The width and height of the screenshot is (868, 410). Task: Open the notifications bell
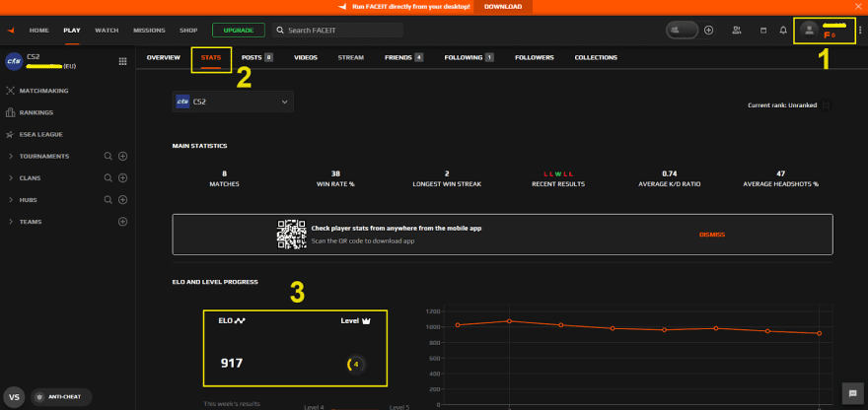click(x=783, y=31)
